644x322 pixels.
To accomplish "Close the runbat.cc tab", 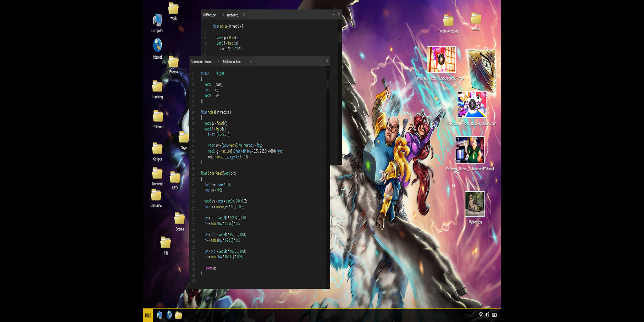I will pyautogui.click(x=244, y=14).
